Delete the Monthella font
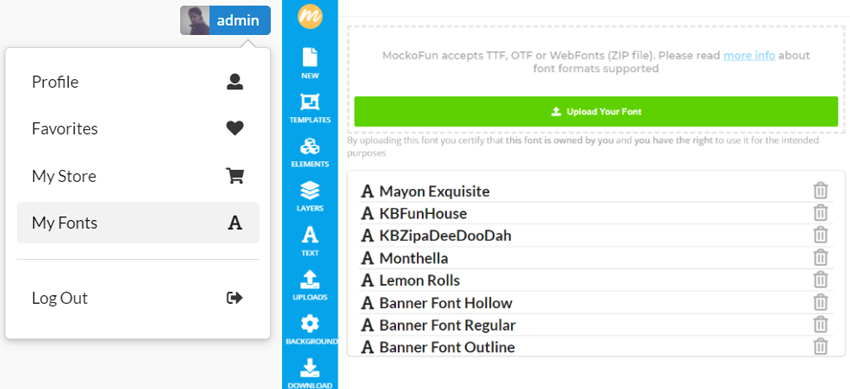The height and width of the screenshot is (389, 850). (x=821, y=257)
